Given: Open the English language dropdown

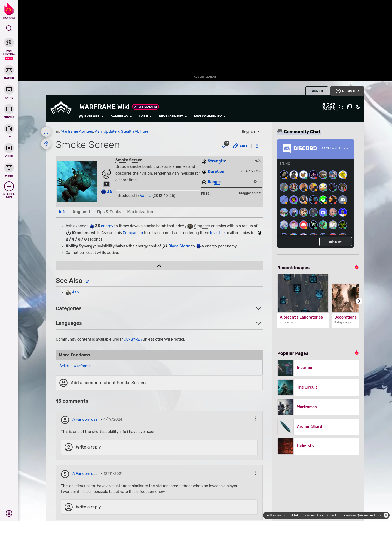Looking at the screenshot, I should [250, 132].
